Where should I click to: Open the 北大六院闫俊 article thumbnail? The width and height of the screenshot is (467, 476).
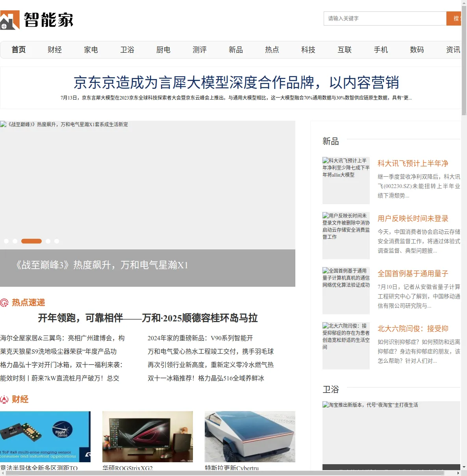[346, 346]
